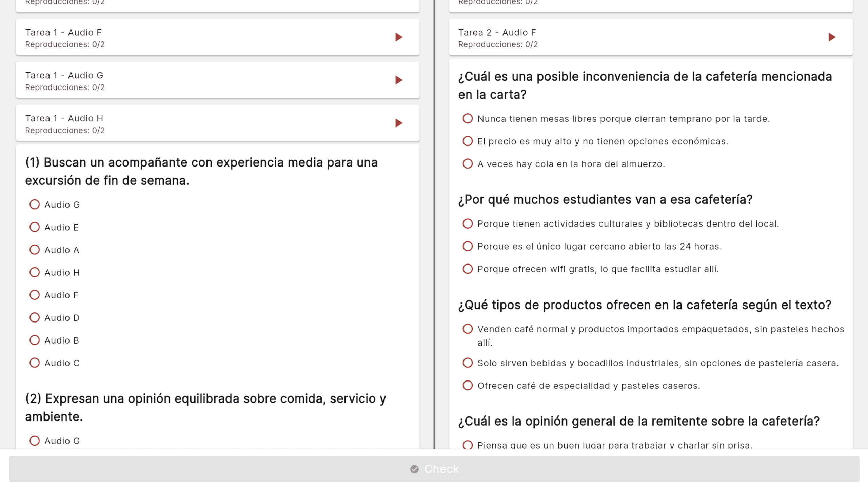Select Audio B for question (1)
Viewport: 868px width, 488px height.
coord(35,340)
